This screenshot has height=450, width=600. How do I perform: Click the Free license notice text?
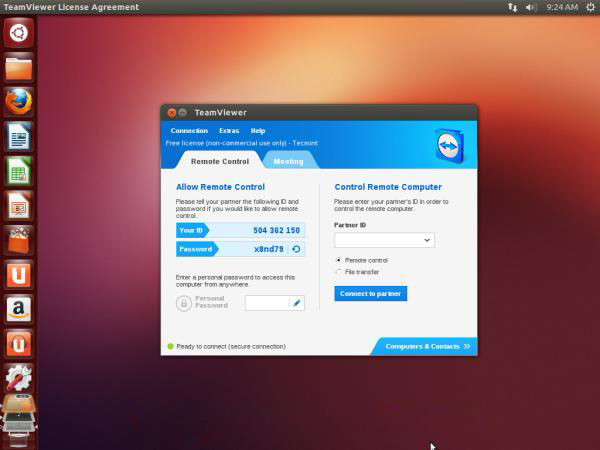[241, 143]
